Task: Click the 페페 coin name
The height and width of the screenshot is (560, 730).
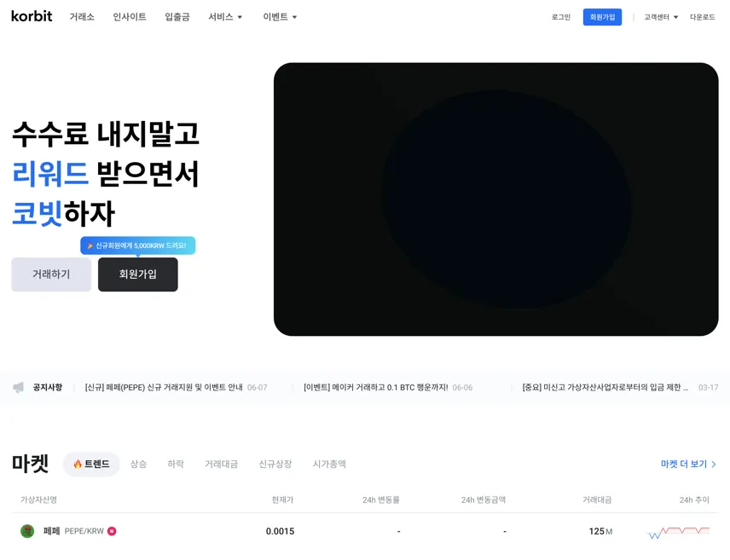Action: (x=52, y=531)
